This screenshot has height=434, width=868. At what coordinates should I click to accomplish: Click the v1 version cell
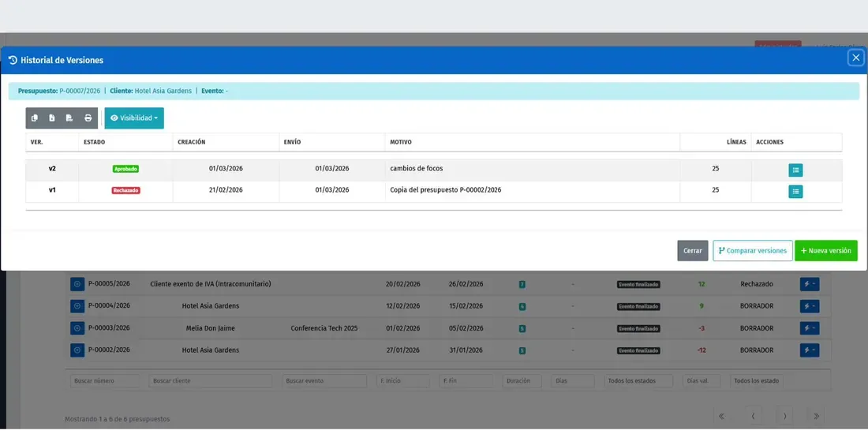(x=52, y=190)
